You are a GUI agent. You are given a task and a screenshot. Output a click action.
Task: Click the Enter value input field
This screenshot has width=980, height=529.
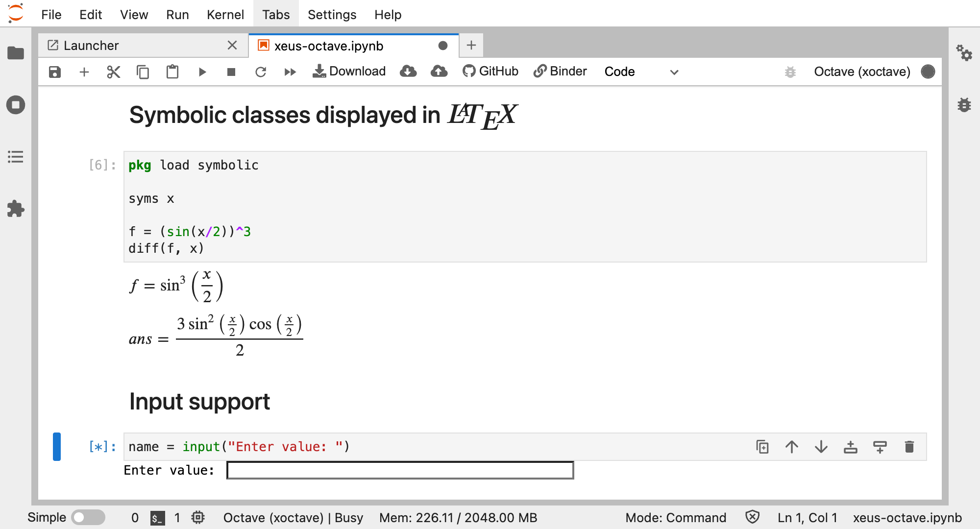coord(400,470)
